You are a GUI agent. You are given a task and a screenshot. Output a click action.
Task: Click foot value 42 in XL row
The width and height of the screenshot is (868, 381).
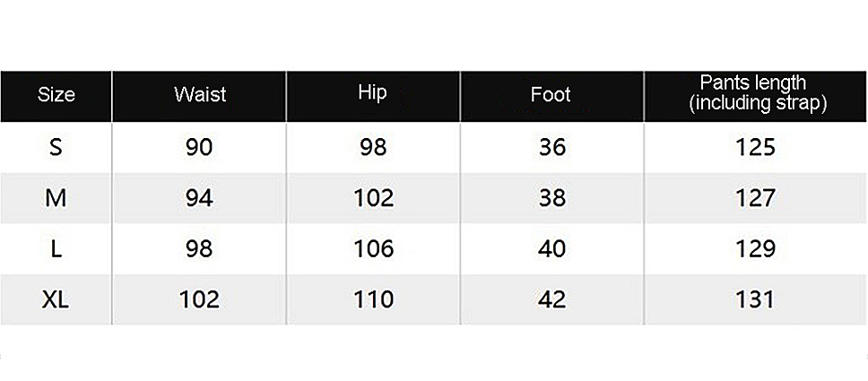(x=551, y=299)
